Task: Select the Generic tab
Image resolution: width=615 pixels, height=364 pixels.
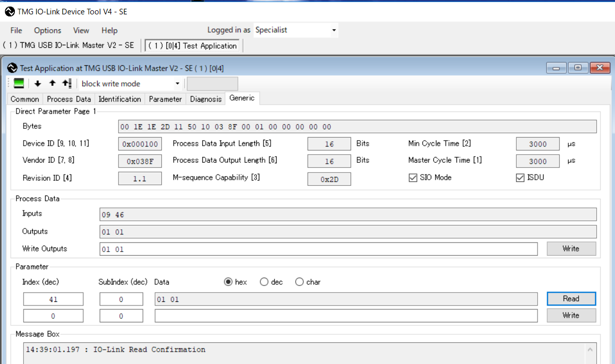Action: tap(242, 98)
